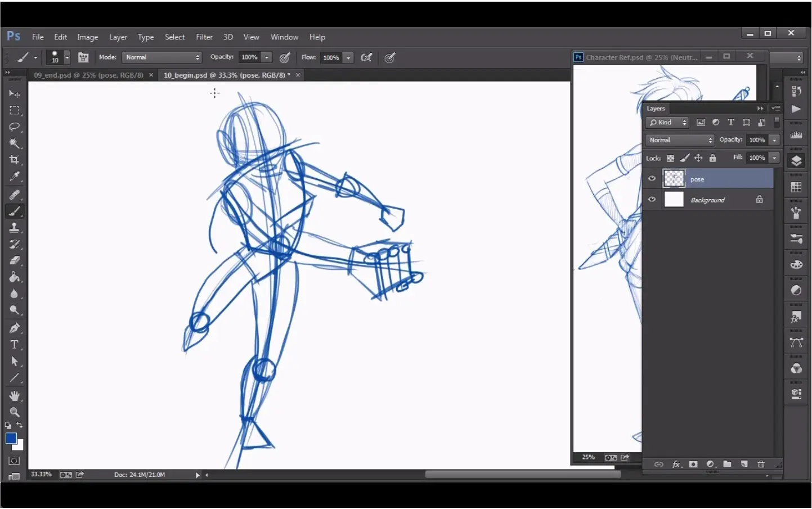
Task: Select the Crop tool
Action: [15, 160]
